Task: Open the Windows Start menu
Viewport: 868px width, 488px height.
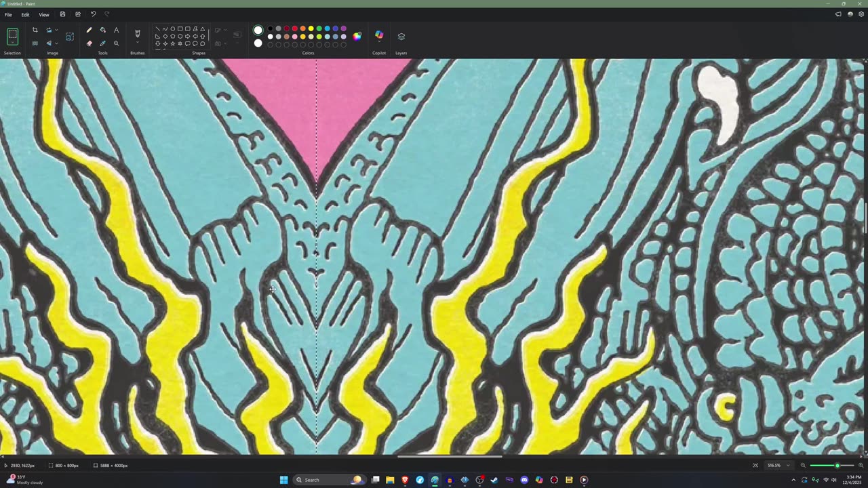Action: [x=284, y=480]
